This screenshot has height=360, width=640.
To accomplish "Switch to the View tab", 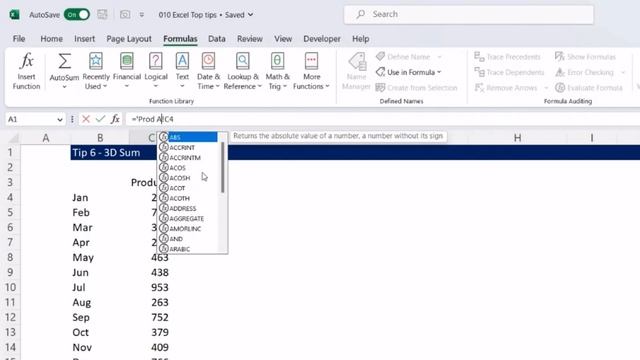I will pos(283,39).
